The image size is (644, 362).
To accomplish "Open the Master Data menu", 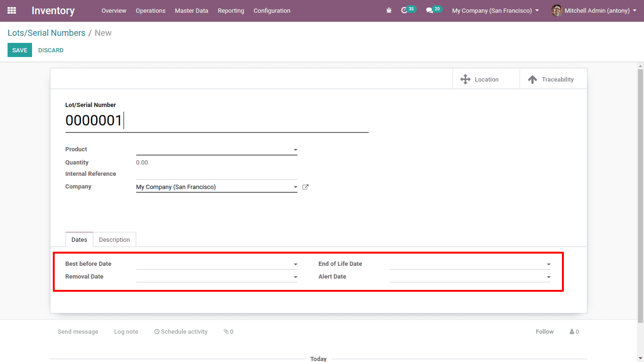I will point(191,10).
